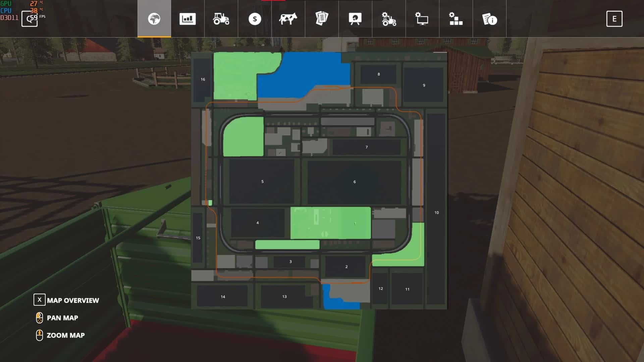Open the Garage tab (tractor with gear icon)
This screenshot has width=644, height=362.
388,19
